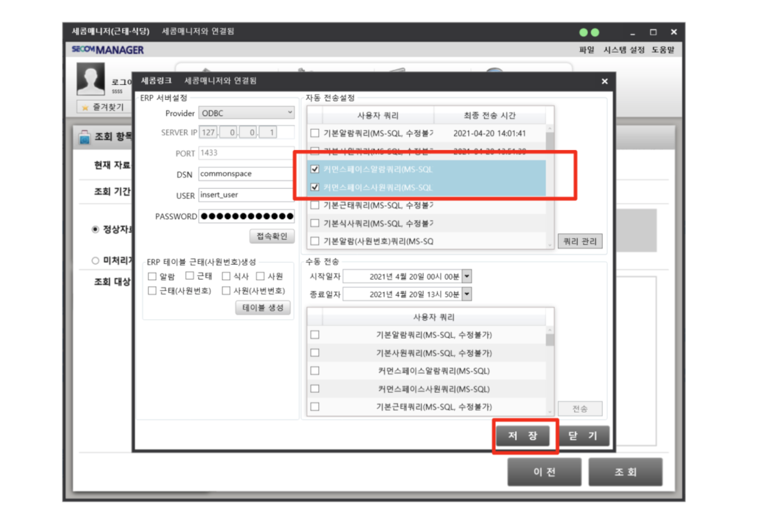Close the 세콤링크 dialog with X

604,81
